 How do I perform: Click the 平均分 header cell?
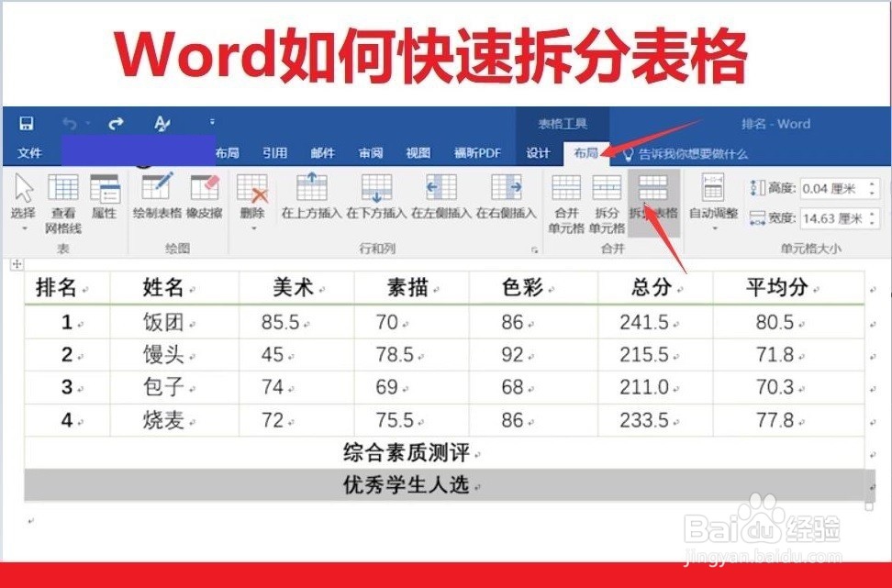tap(788, 288)
